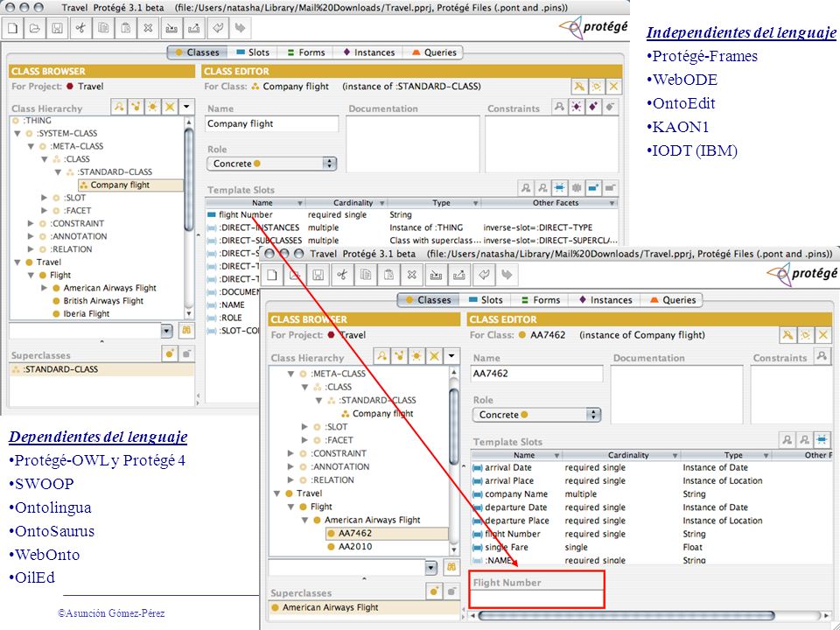Sort by the Type column header in the front window

click(726, 455)
